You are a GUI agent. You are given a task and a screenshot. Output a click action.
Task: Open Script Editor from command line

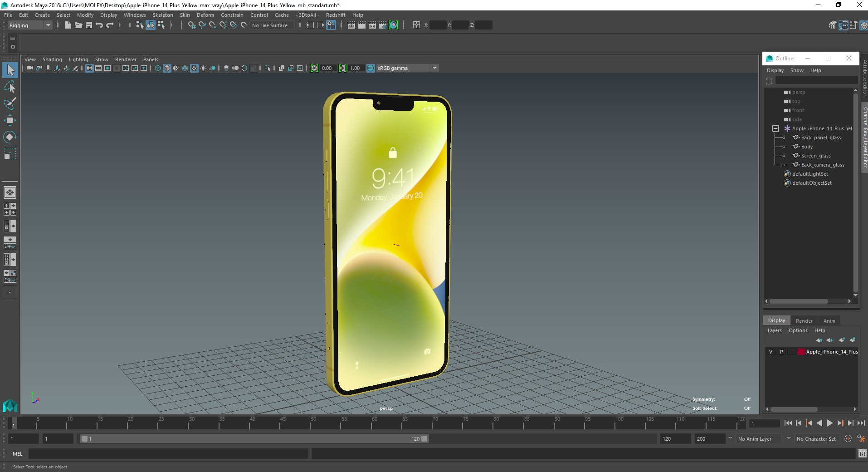point(862,453)
